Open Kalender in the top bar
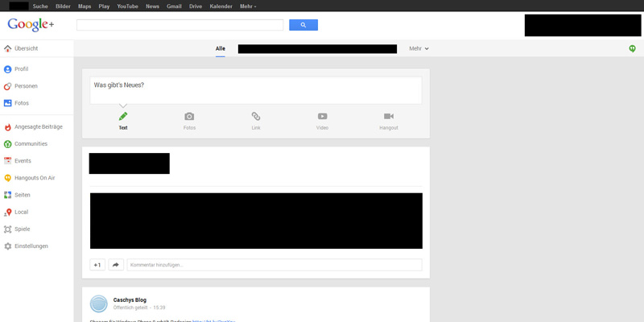Image resolution: width=644 pixels, height=322 pixels. [221, 6]
